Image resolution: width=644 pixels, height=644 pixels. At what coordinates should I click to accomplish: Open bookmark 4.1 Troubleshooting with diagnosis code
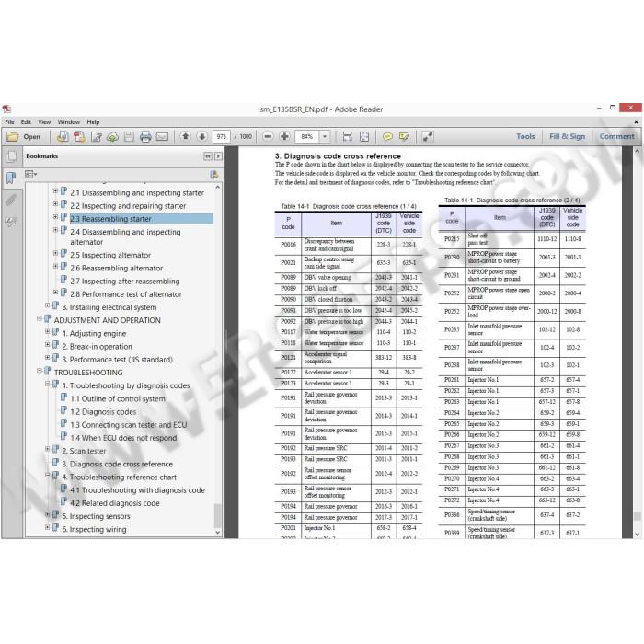pyautogui.click(x=137, y=490)
